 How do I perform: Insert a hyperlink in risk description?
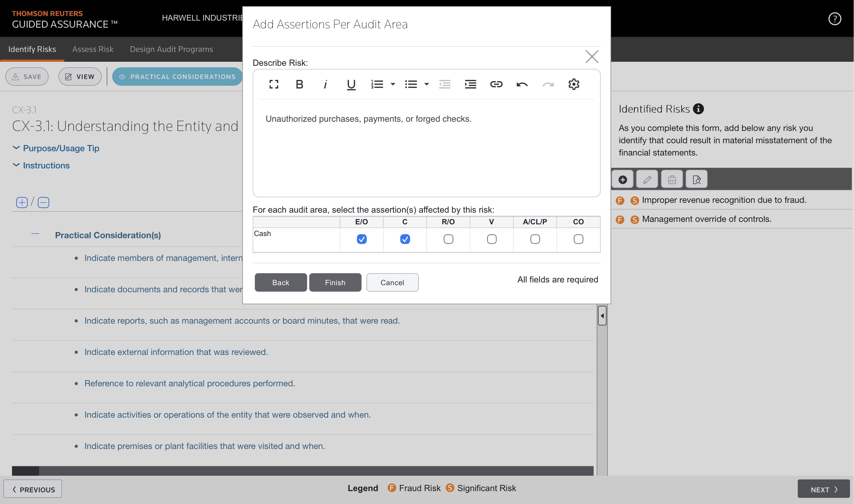496,84
